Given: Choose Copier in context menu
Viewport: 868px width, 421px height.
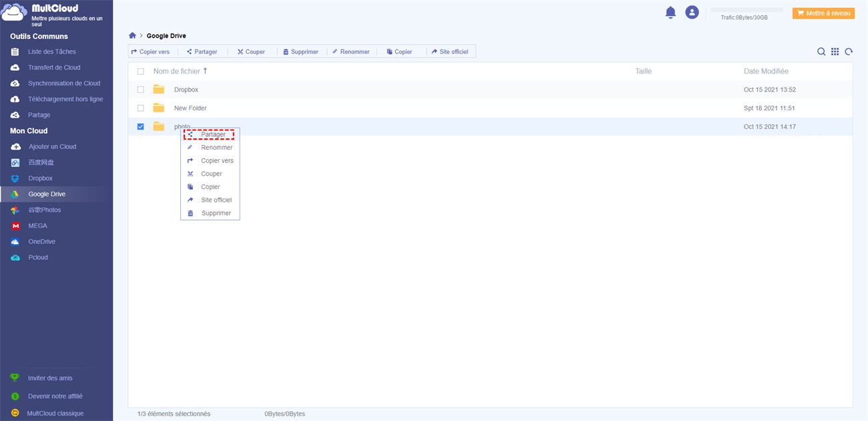Looking at the screenshot, I should (210, 187).
